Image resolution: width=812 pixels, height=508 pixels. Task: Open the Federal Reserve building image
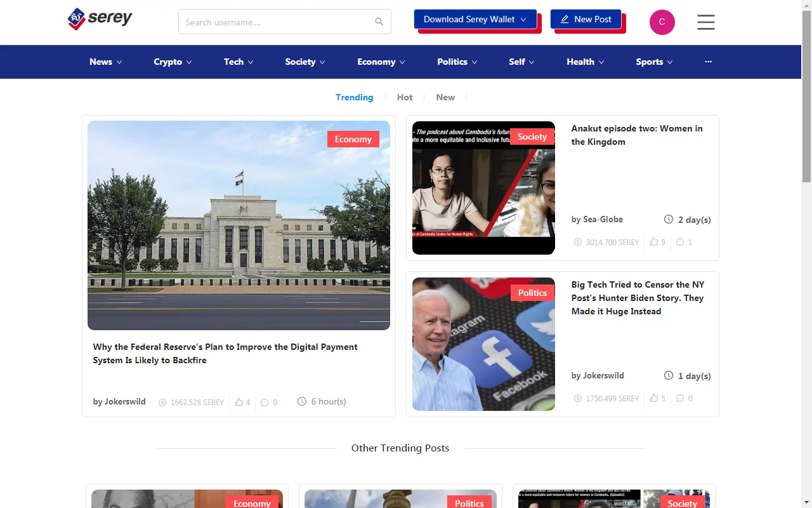(239, 225)
